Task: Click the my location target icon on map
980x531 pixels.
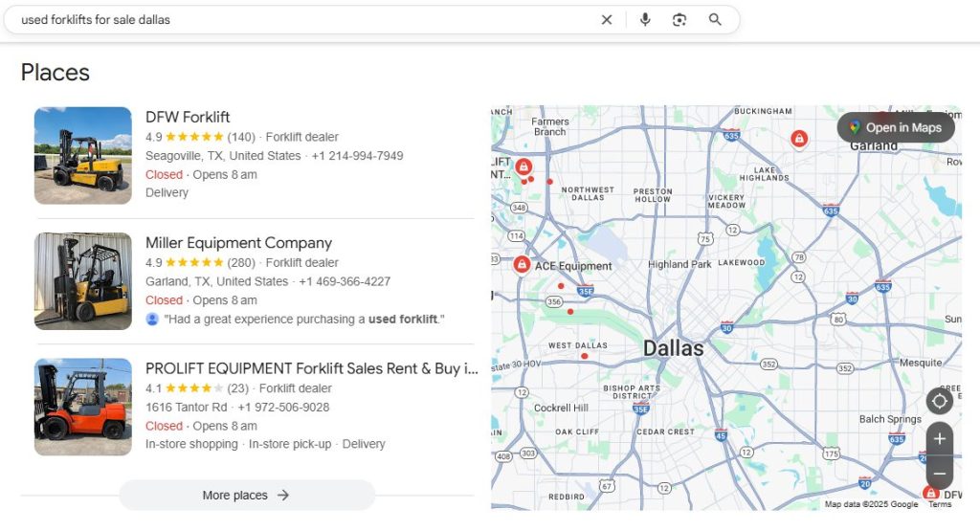Action: pos(940,401)
